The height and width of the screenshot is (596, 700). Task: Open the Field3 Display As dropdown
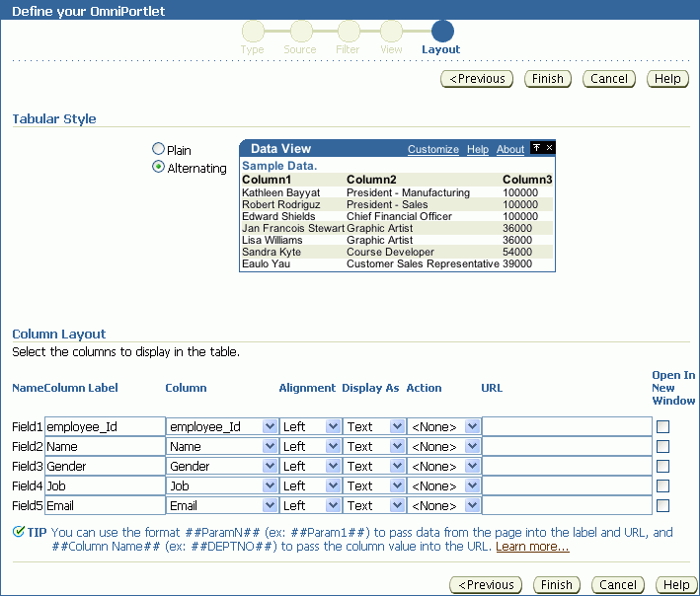pyautogui.click(x=374, y=466)
